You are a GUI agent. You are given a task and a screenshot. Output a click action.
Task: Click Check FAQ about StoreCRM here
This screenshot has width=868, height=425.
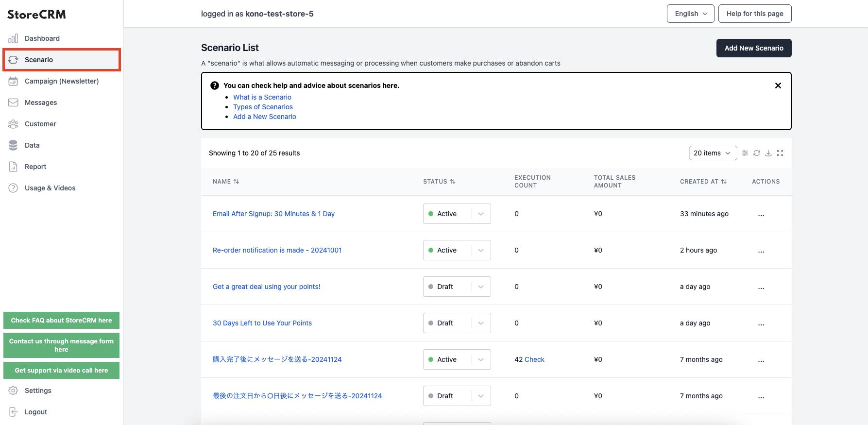pos(61,321)
